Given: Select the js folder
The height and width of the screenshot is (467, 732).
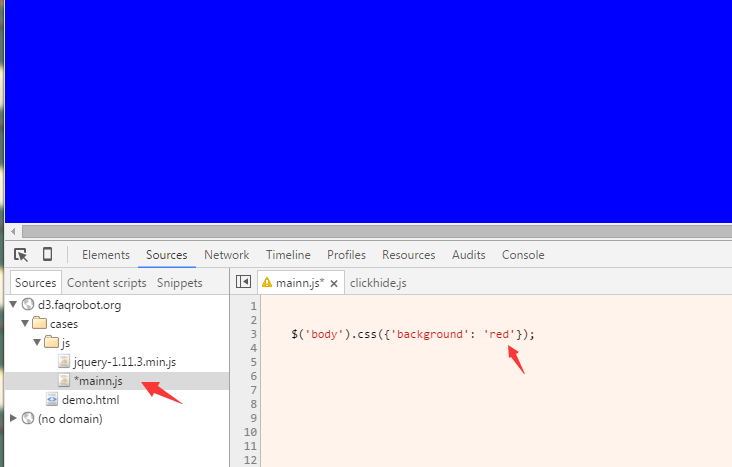Looking at the screenshot, I should click(x=66, y=343).
